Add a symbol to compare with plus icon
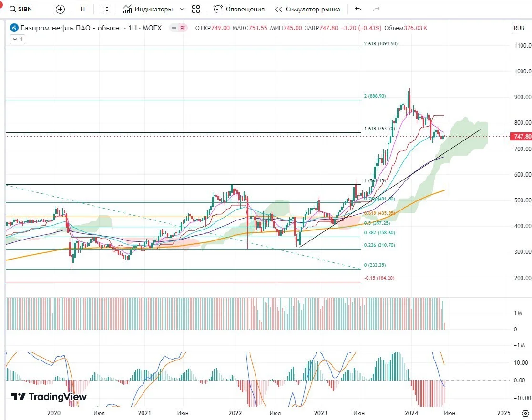 [60, 9]
